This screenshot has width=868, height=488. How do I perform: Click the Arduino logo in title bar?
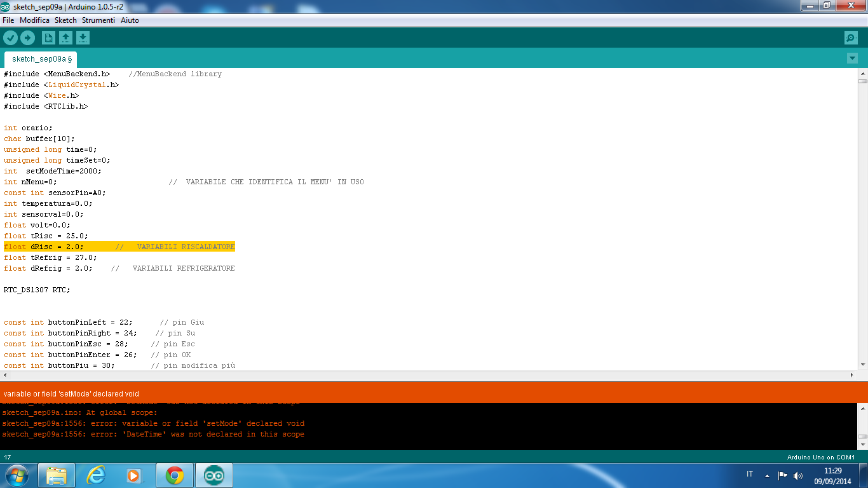tap(6, 6)
